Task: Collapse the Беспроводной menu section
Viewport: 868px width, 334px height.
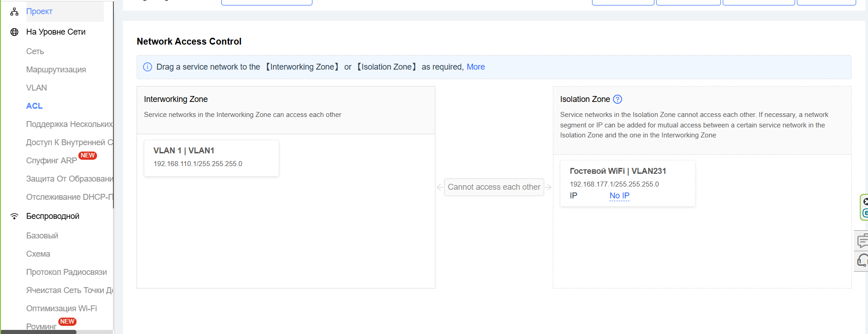Action: pyautogui.click(x=52, y=216)
